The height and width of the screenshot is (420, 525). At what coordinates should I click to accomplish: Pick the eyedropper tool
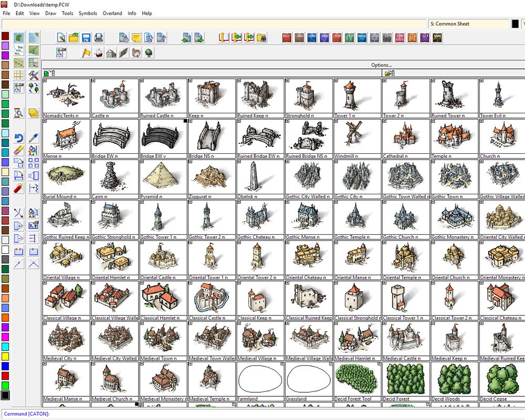(x=34, y=138)
